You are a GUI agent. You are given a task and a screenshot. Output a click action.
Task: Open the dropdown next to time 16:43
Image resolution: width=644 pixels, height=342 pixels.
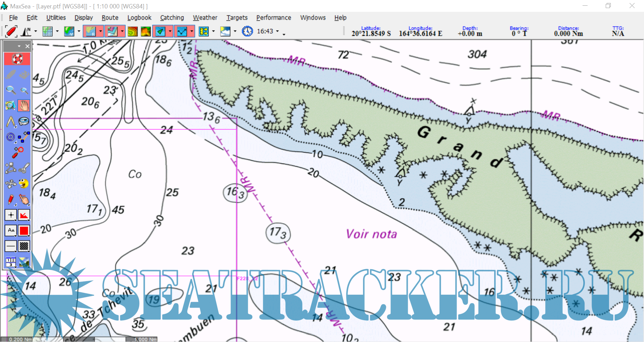tap(277, 32)
